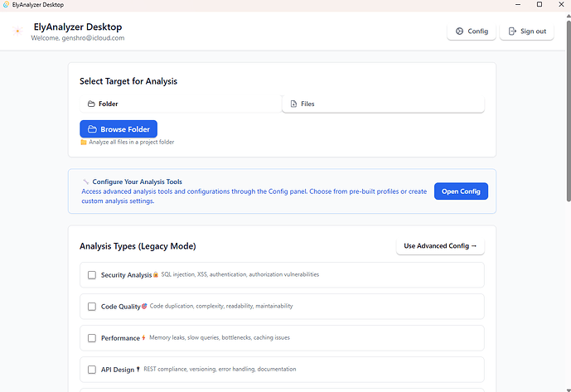The width and height of the screenshot is (571, 392).
Task: Open the Config panel from header
Action: click(472, 31)
